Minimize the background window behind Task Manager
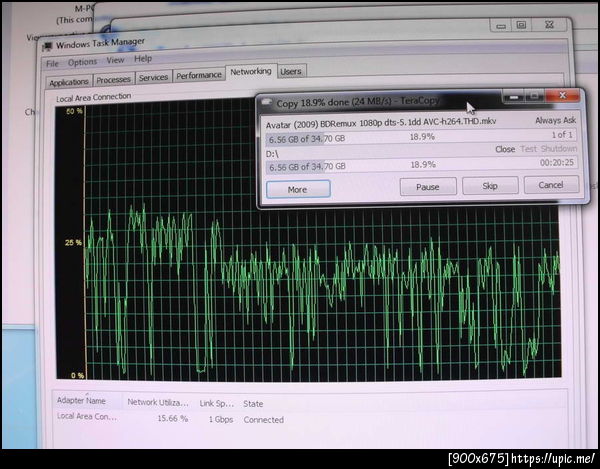The image size is (600, 469). (x=501, y=26)
